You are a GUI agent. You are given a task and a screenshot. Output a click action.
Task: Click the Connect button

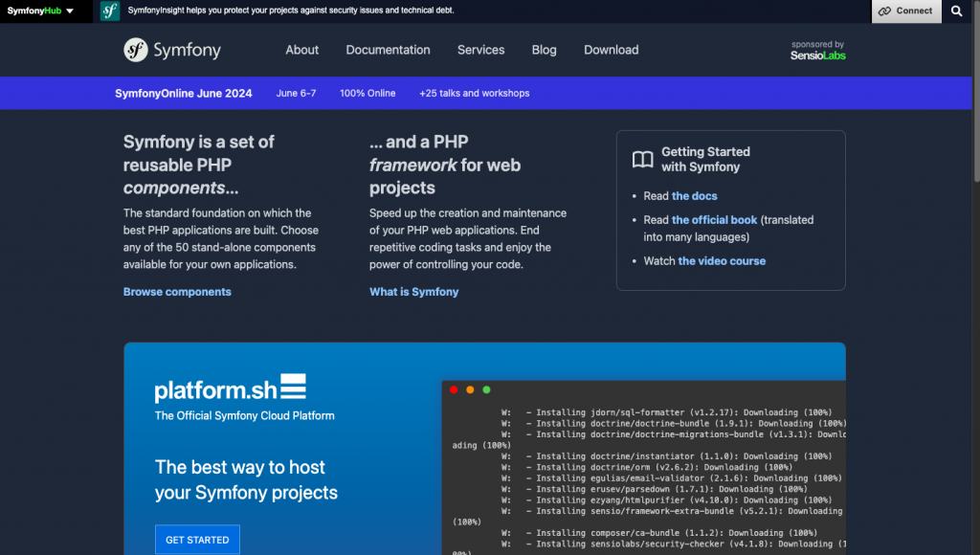point(906,11)
